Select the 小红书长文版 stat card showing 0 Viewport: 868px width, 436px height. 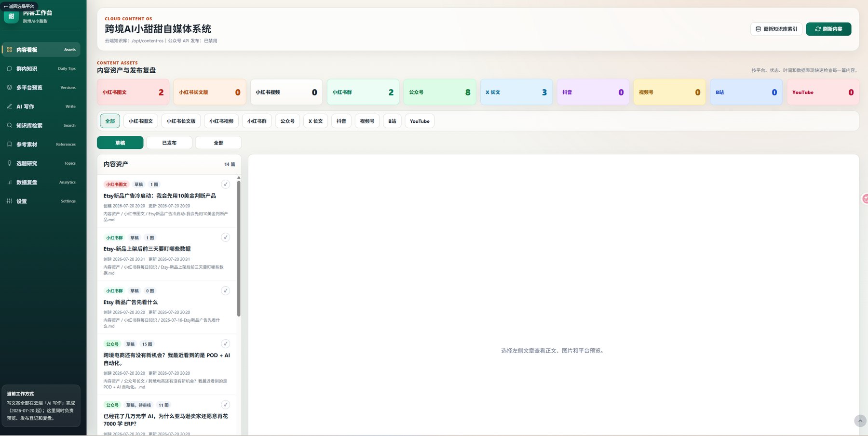pyautogui.click(x=210, y=92)
